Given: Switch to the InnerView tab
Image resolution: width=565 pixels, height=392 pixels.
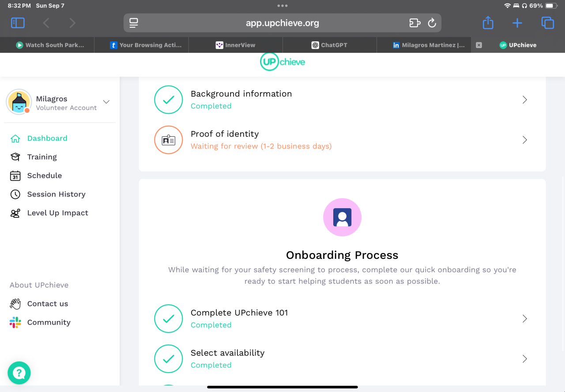Looking at the screenshot, I should coord(235,45).
